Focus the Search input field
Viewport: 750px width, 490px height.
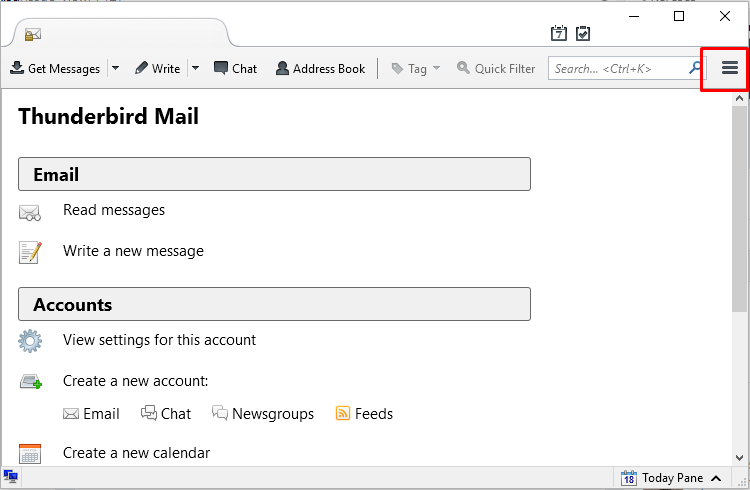click(x=619, y=68)
